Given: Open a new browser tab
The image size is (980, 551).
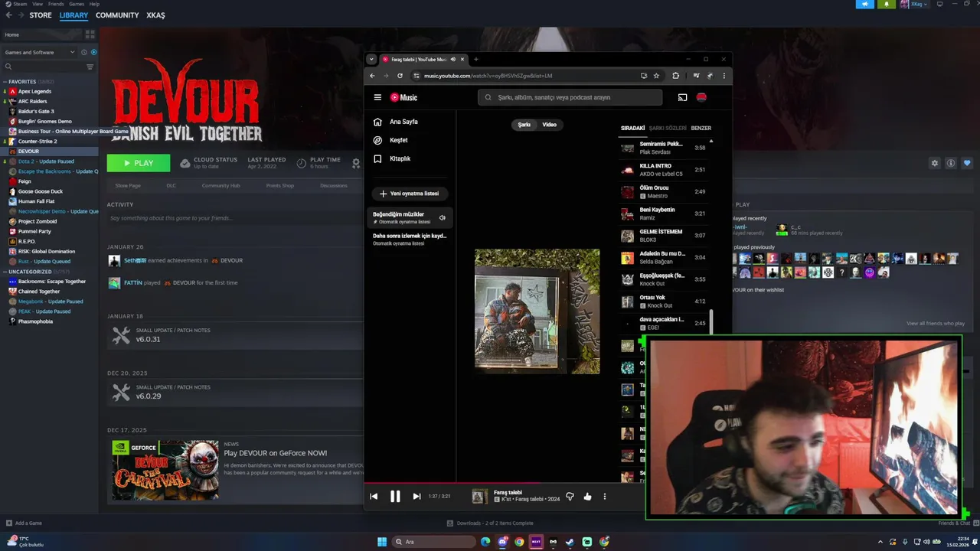Looking at the screenshot, I should (475, 59).
